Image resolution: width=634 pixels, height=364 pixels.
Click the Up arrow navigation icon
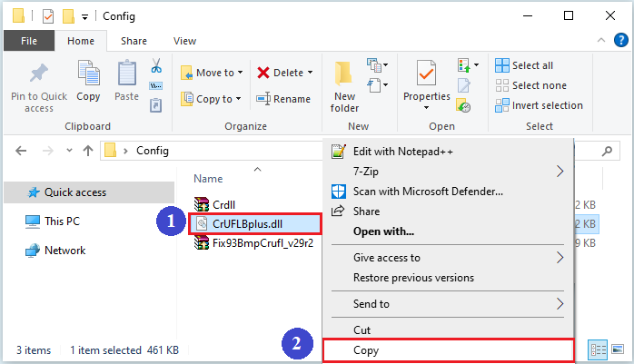coord(88,151)
